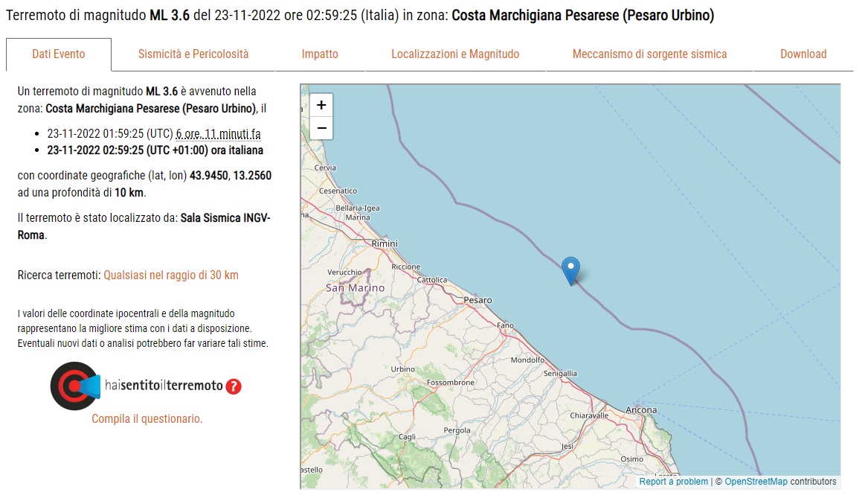Click the Report a problem map link
This screenshot has height=501, width=868.
coord(674,482)
